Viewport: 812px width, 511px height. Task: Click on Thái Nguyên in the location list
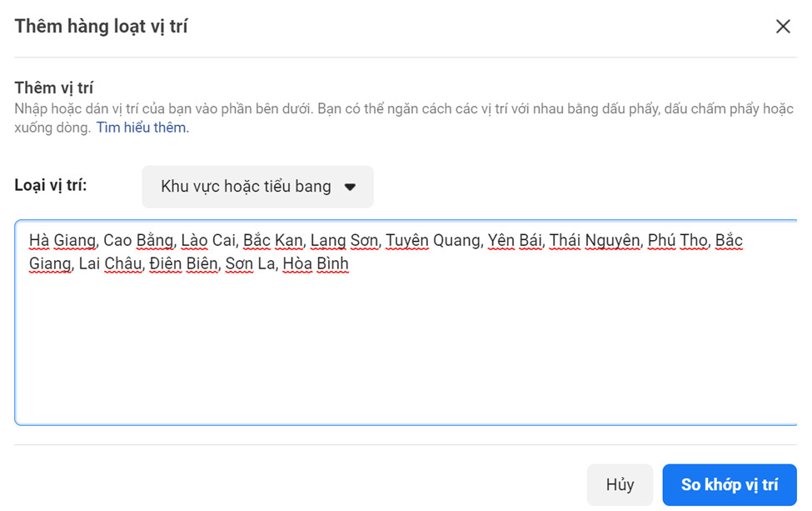[x=594, y=240]
